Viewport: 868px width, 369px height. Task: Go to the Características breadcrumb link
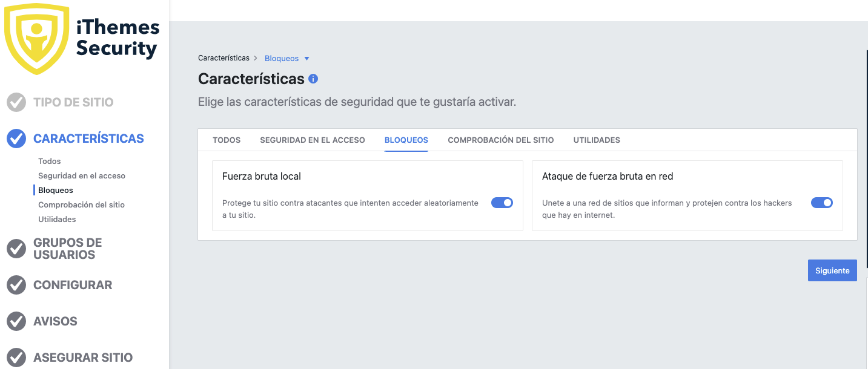coord(224,58)
